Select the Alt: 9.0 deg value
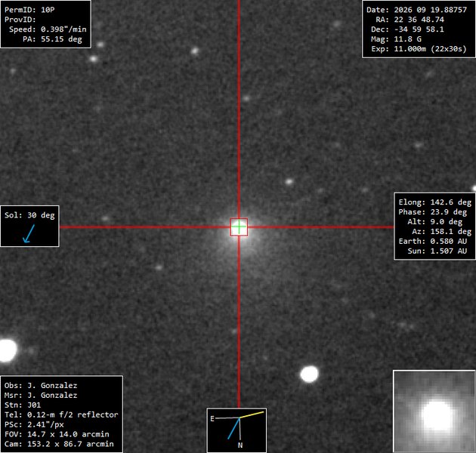Screen dimensions: 476x453 coord(434,221)
